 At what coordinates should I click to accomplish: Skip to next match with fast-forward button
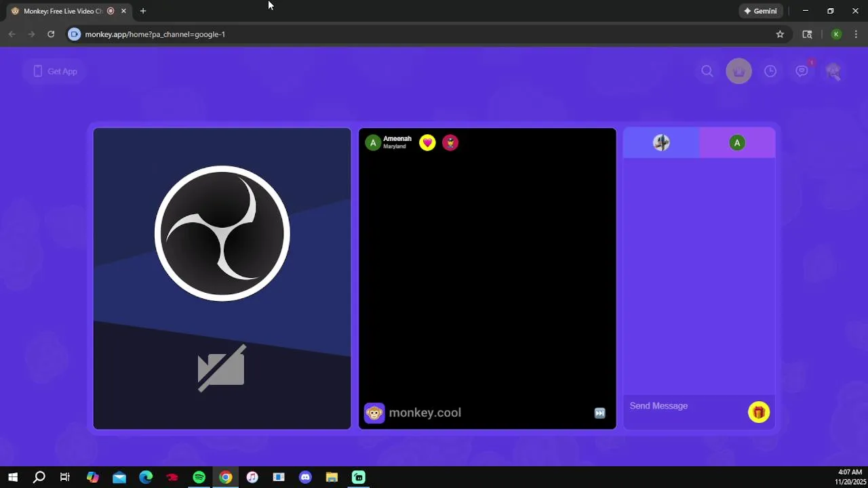click(599, 413)
